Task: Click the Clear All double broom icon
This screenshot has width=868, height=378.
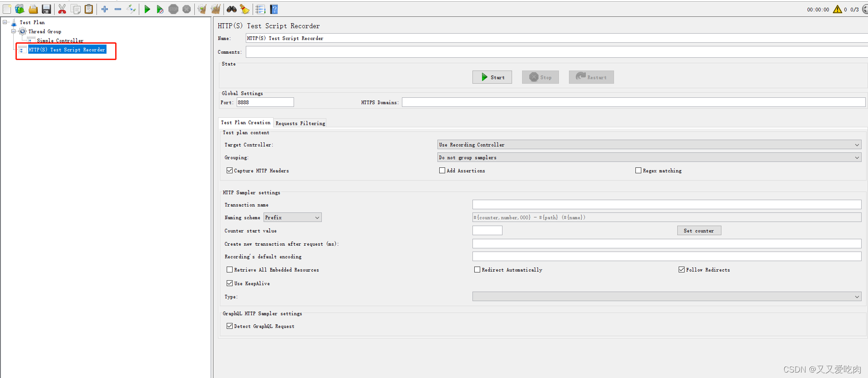Action: (216, 9)
